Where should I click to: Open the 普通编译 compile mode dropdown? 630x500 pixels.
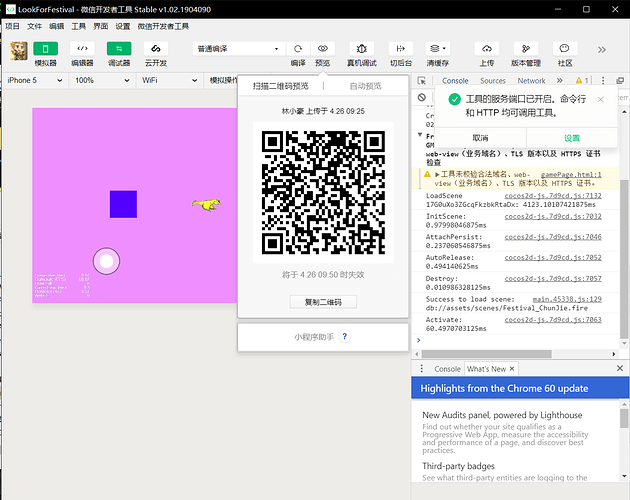(x=239, y=49)
